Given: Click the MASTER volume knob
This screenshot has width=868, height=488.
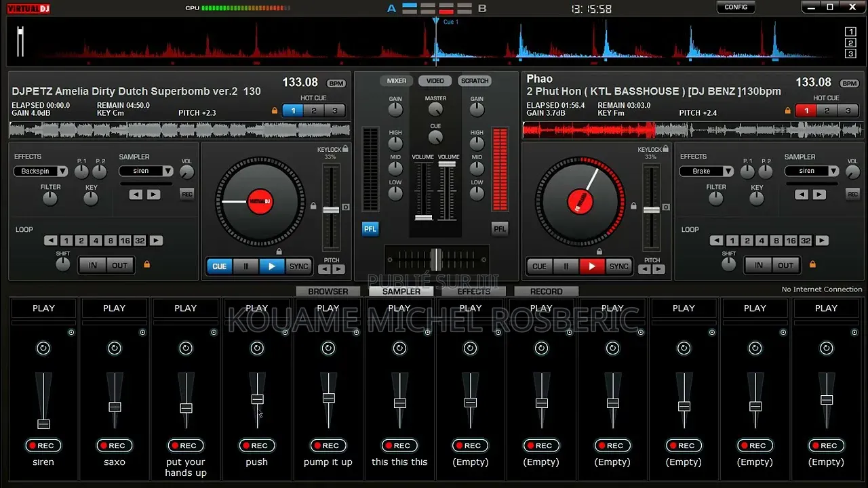Looking at the screenshot, I should [436, 109].
